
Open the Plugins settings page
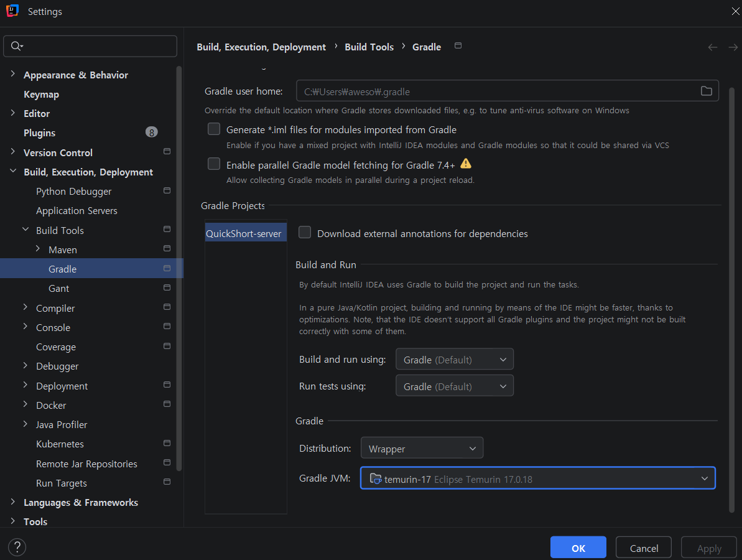point(40,133)
